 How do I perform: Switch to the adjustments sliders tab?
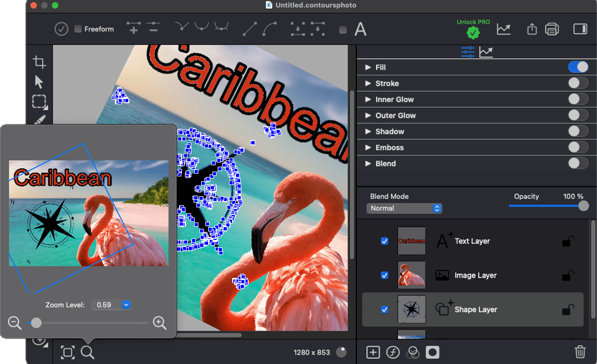coord(468,52)
